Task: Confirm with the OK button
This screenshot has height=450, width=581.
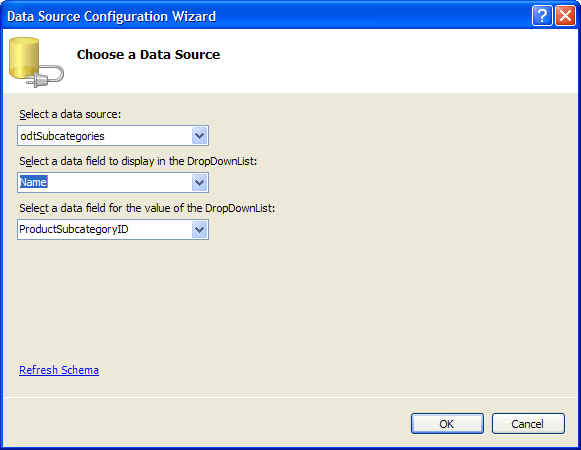Action: [x=447, y=423]
